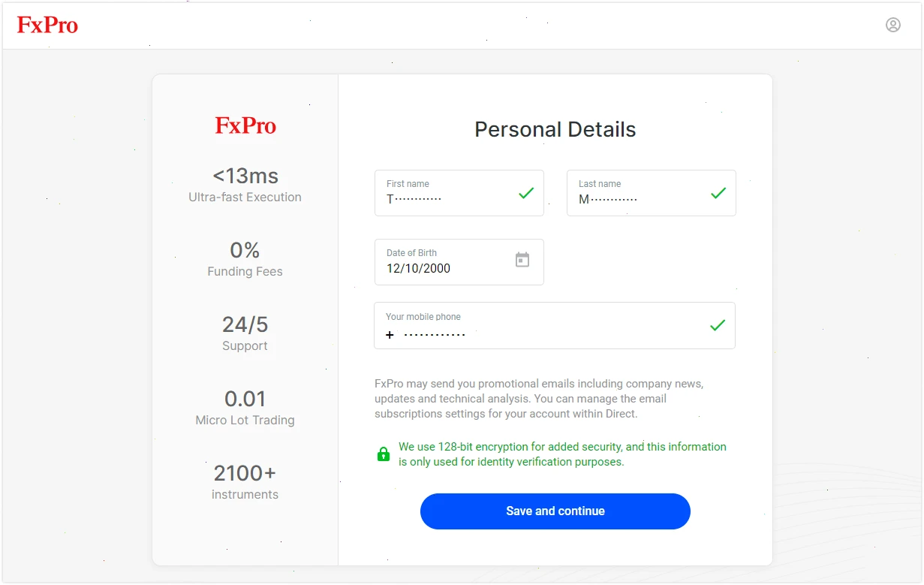Click the green checkmark beside Last name
The image size is (924, 585).
tap(718, 193)
